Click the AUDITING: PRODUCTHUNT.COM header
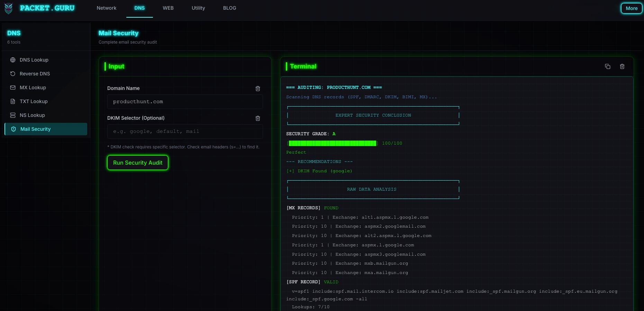This screenshot has height=311, width=644. click(x=334, y=88)
